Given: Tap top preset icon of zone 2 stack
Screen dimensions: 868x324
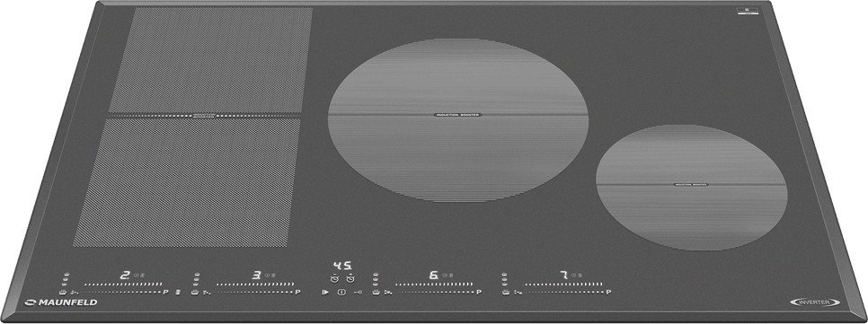Looking at the screenshot, I should tap(66, 275).
